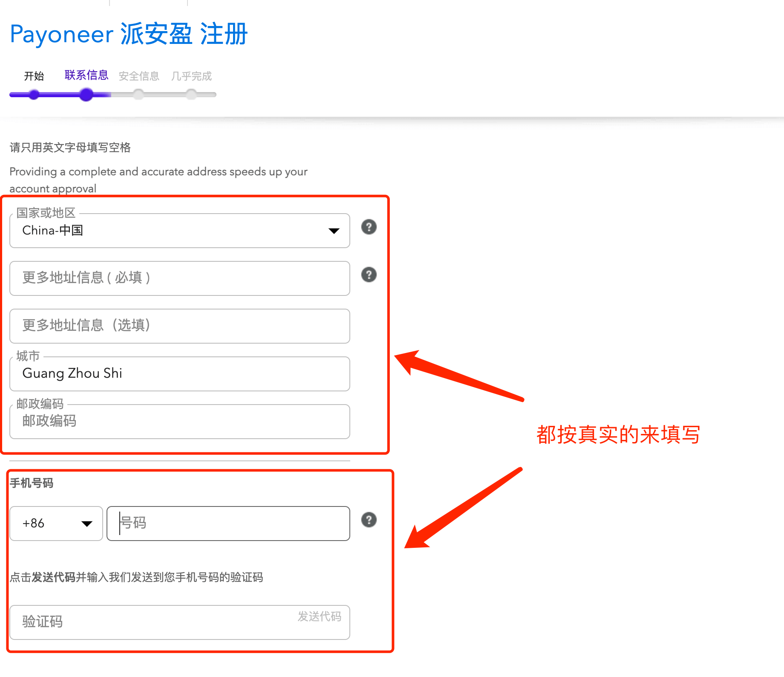Click the 验证码 verification code field
Screen dimensions: 784x677
tap(180, 622)
